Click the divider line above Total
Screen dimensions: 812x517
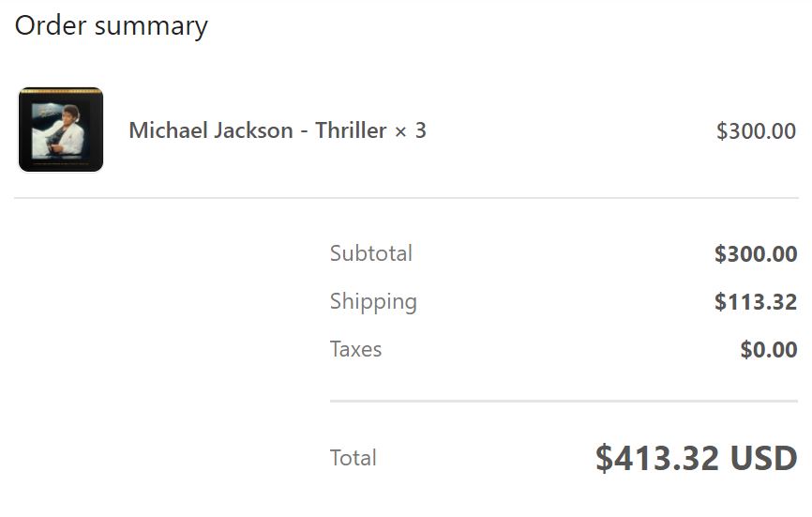click(x=564, y=402)
